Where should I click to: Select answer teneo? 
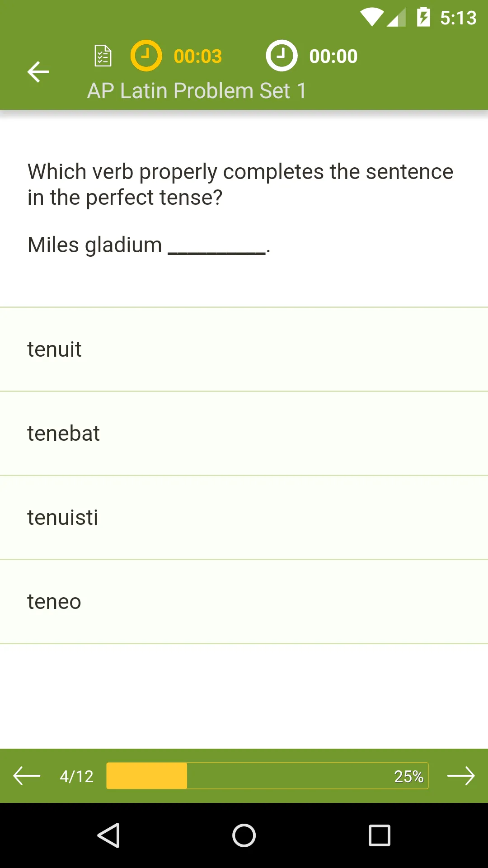(x=244, y=602)
